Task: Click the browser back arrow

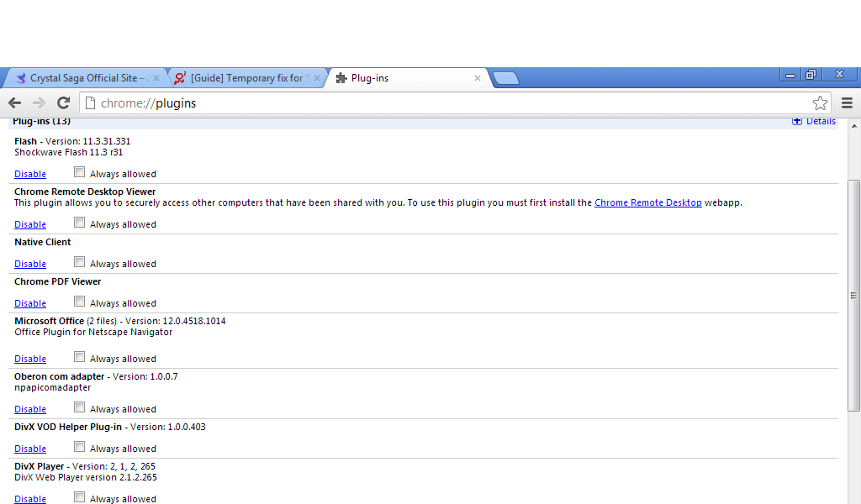Action: coord(14,103)
